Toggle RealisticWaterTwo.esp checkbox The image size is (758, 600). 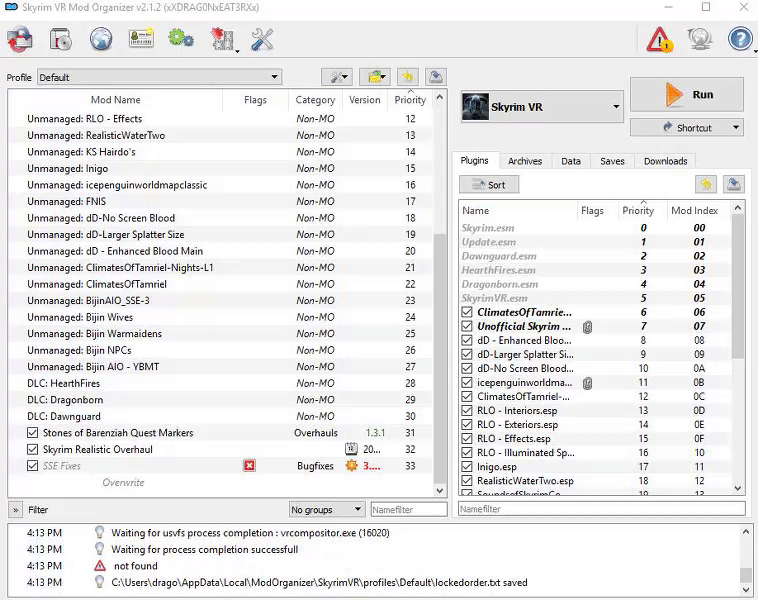click(466, 481)
